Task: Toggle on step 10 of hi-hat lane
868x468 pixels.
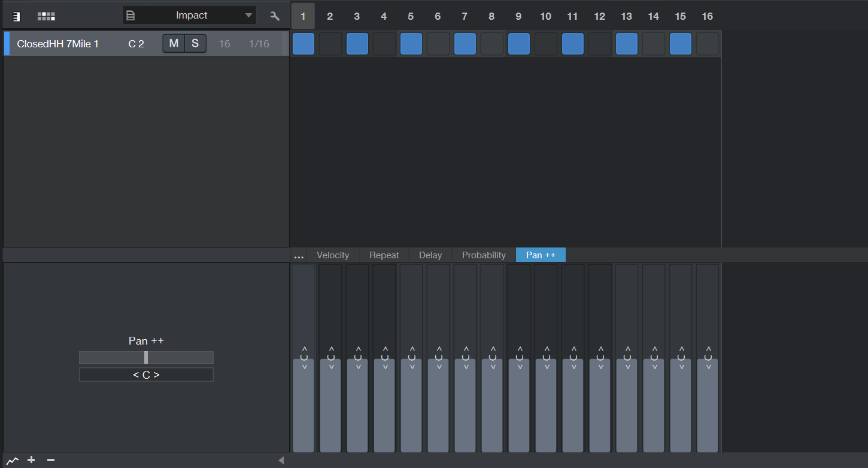Action: [546, 44]
